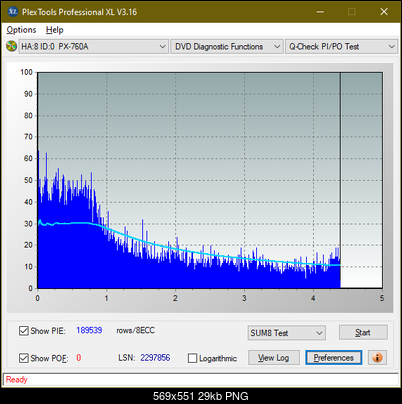Screen dimensions: 402x404
Task: Click the Start button
Action: point(363,332)
